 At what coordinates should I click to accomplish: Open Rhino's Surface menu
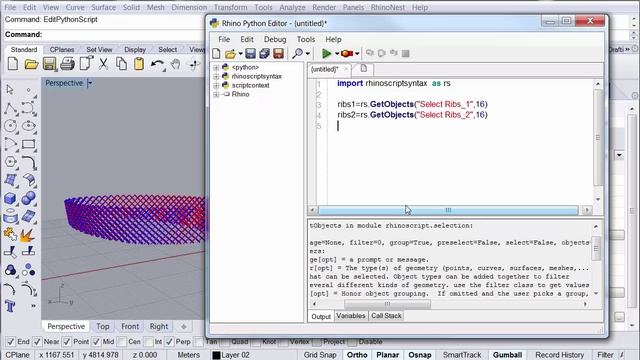tap(103, 7)
